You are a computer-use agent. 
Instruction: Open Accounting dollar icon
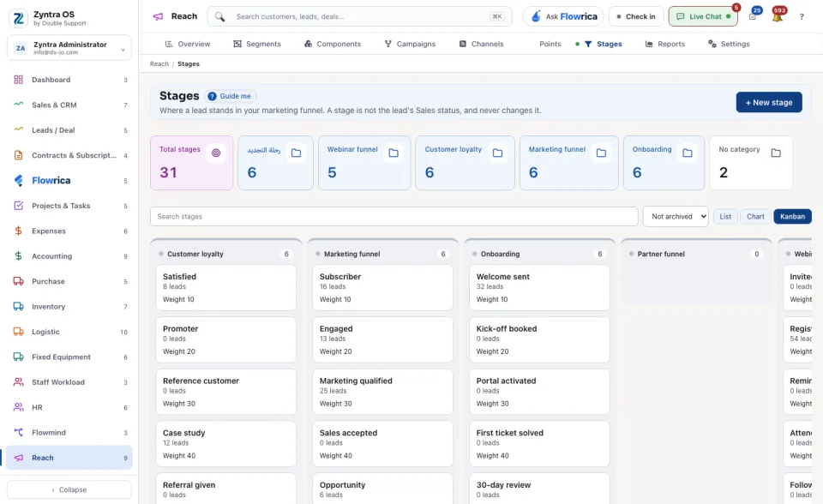click(18, 255)
